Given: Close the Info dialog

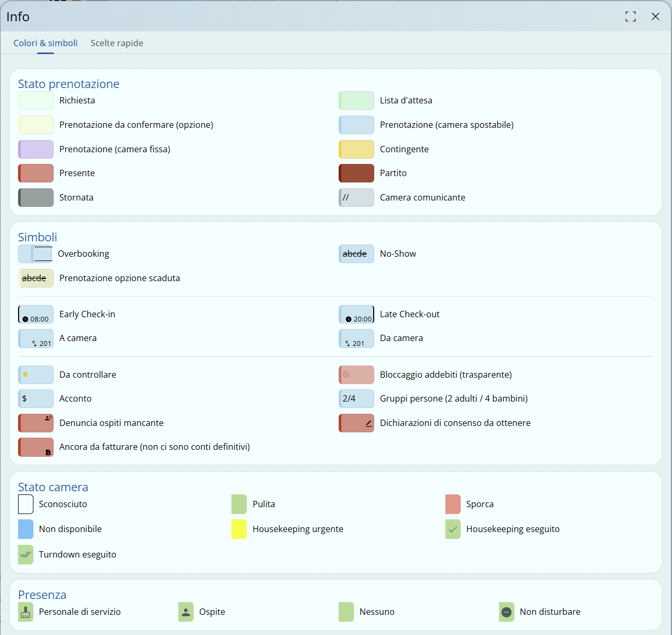Looking at the screenshot, I should pyautogui.click(x=656, y=16).
